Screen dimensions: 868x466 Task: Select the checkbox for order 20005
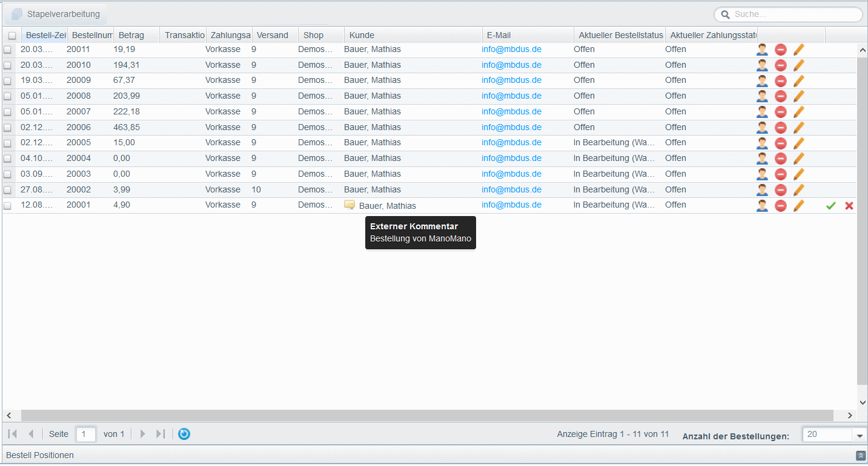pyautogui.click(x=8, y=143)
